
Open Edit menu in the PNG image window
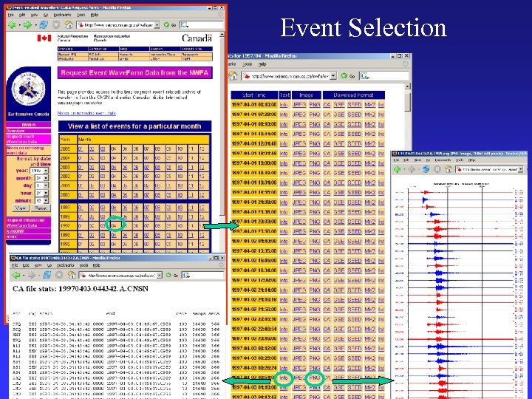[406, 160]
